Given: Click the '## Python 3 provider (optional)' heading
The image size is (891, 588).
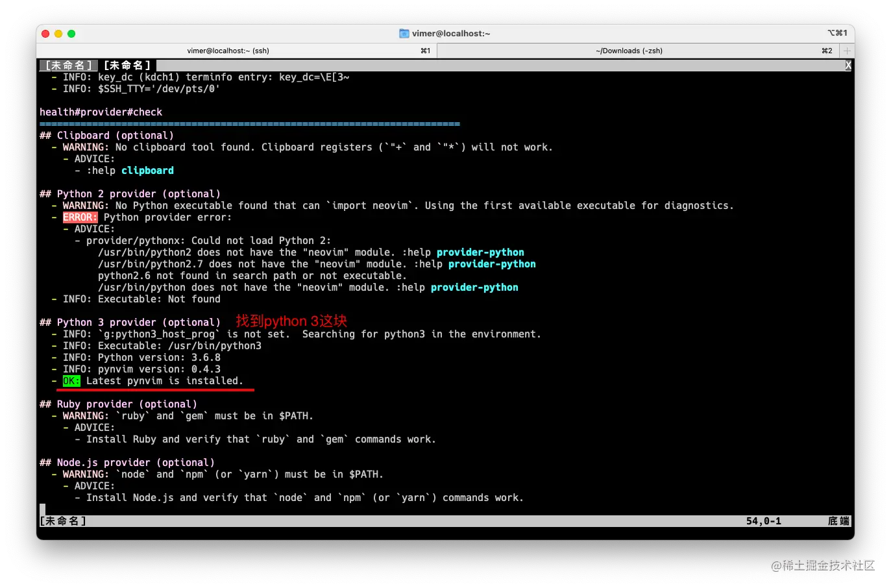Looking at the screenshot, I should pyautogui.click(x=130, y=323).
